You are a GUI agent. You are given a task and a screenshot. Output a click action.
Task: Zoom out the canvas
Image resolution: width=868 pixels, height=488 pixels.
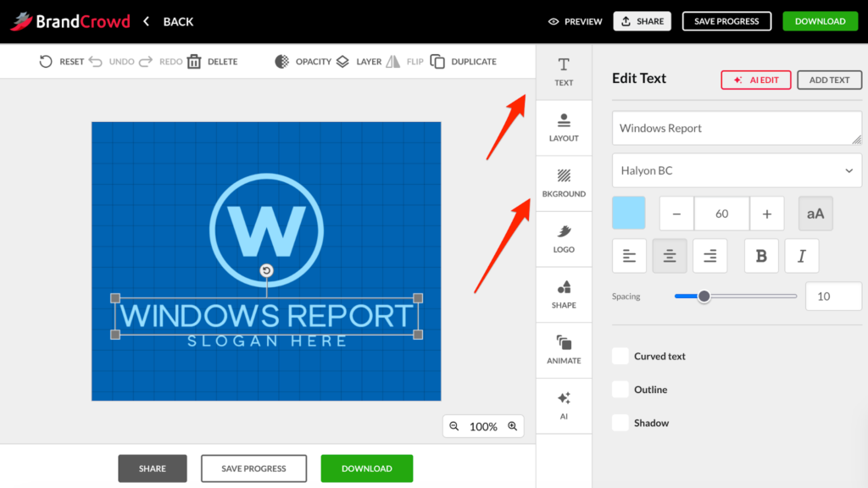(x=454, y=426)
